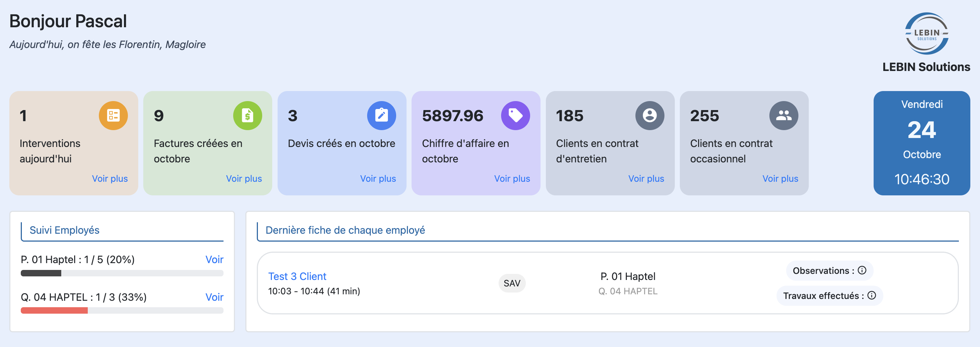Click Voir next to Q. 04 HAPTEL
Viewport: 980px width, 347px height.
pos(214,297)
